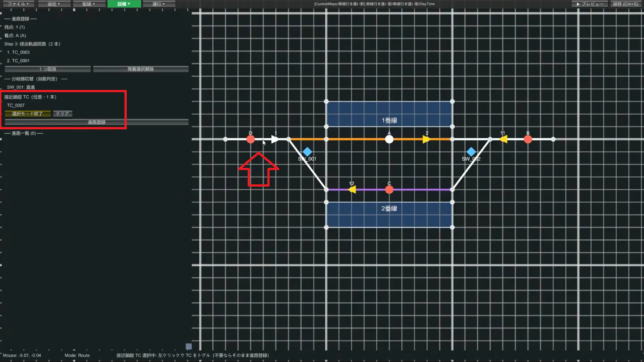Click the プレビュー play button
Image resolution: width=644 pixels, height=362 pixels.
[589, 4]
